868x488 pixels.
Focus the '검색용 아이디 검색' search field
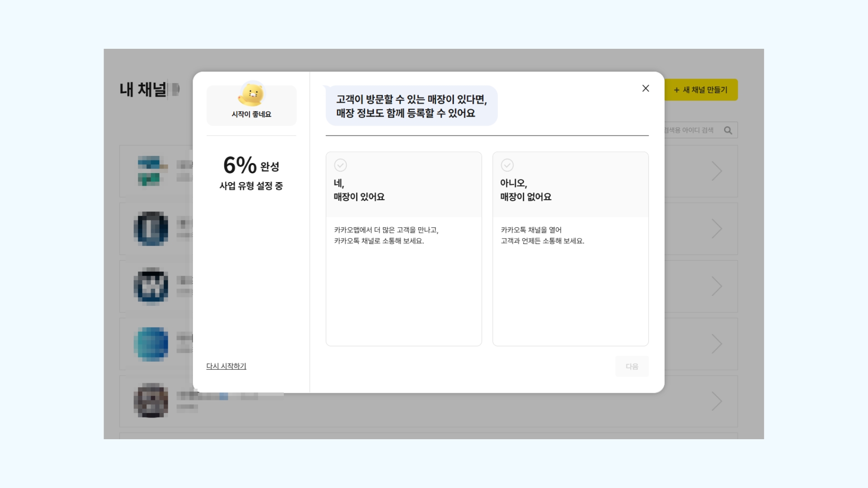click(689, 131)
